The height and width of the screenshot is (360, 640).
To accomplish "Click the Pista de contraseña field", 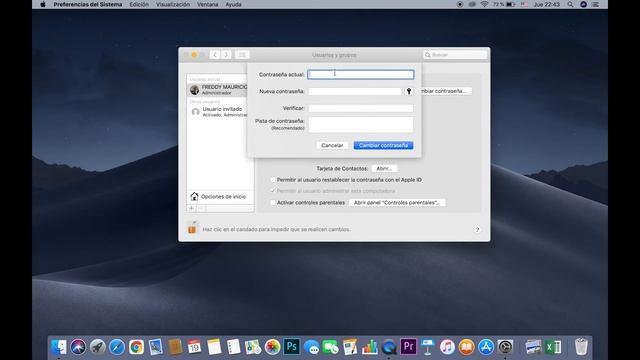I will [361, 124].
